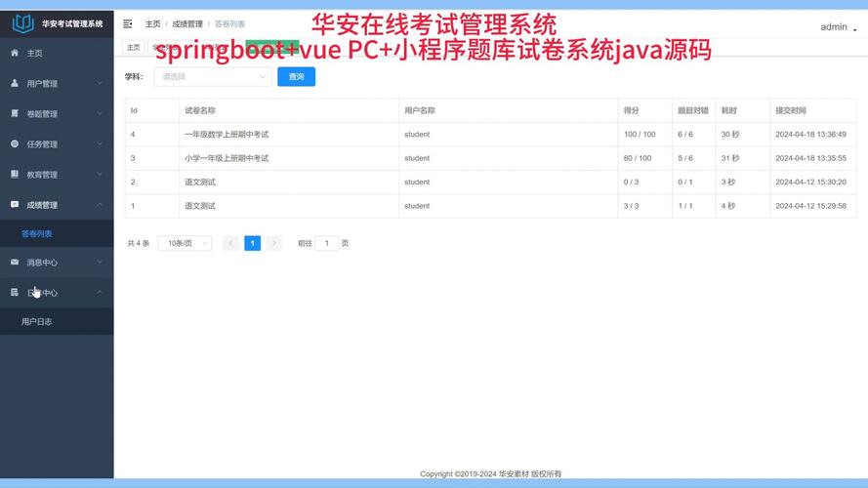The width and height of the screenshot is (868, 488).
Task: Collapse 日志中心 using its chevron
Action: click(100, 292)
